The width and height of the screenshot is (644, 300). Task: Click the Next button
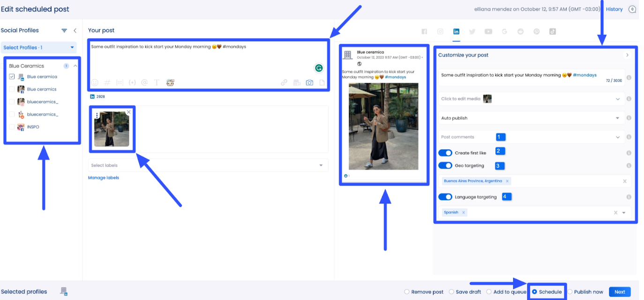point(620,292)
